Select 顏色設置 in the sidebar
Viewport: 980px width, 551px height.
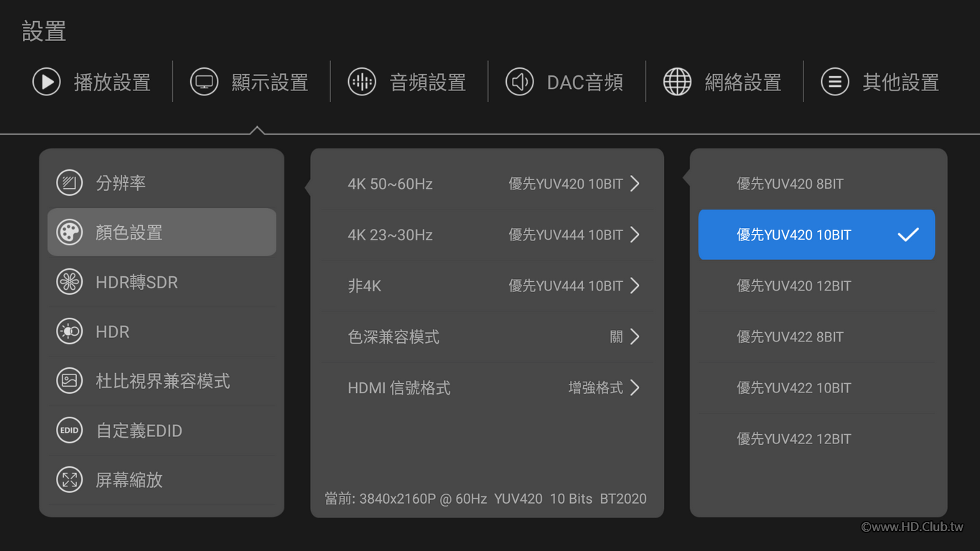click(x=162, y=232)
